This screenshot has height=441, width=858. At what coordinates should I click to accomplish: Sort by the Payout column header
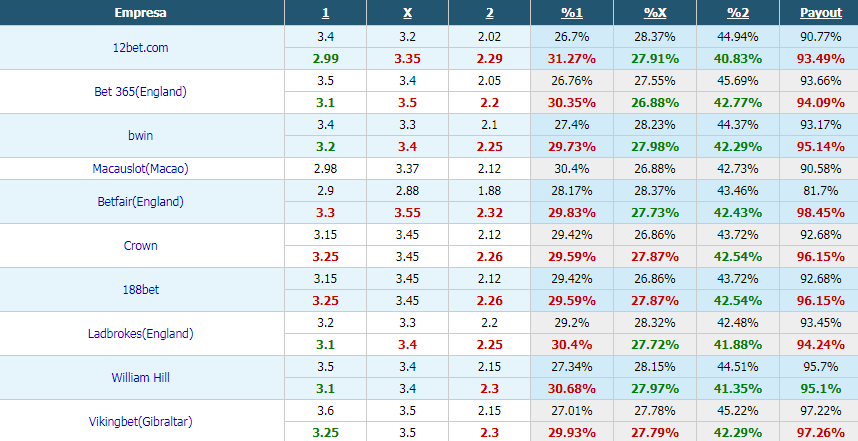821,13
